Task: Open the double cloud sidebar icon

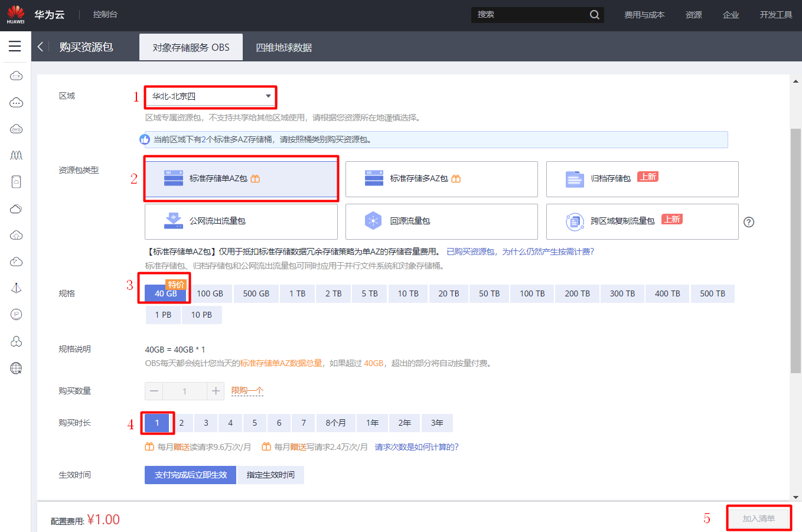Action: [16, 208]
